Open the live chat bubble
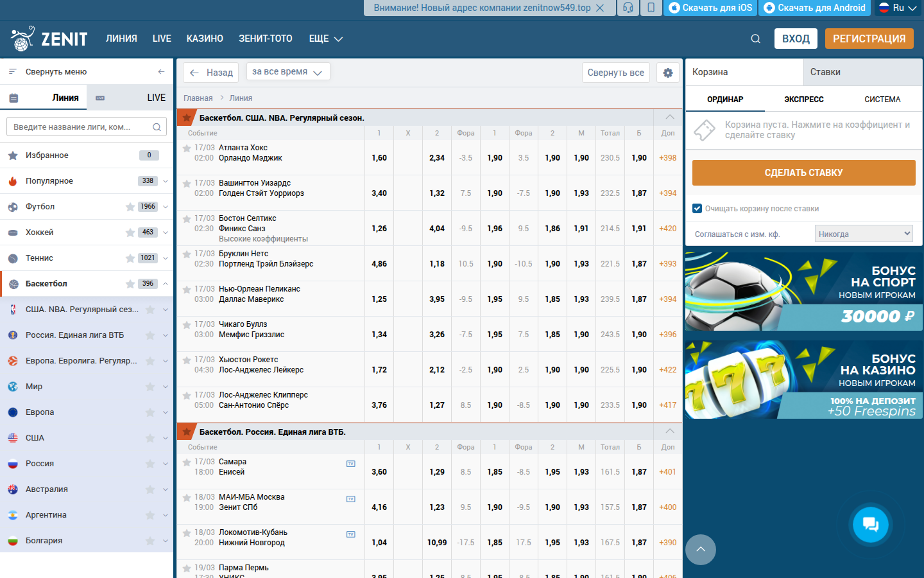The height and width of the screenshot is (578, 924). [870, 525]
